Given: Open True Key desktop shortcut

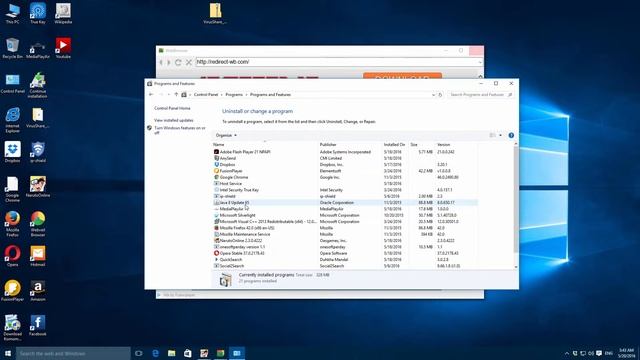Looking at the screenshot, I should [38, 13].
